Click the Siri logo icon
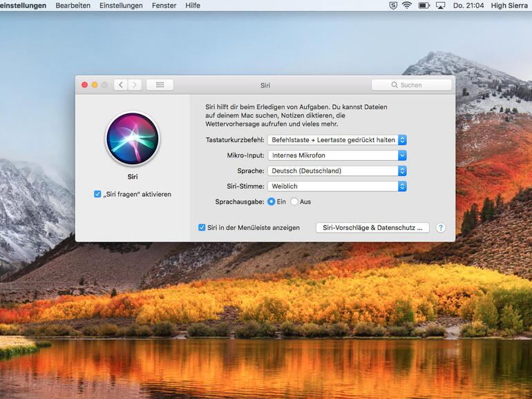Screen dimensions: 532x399 132,139
